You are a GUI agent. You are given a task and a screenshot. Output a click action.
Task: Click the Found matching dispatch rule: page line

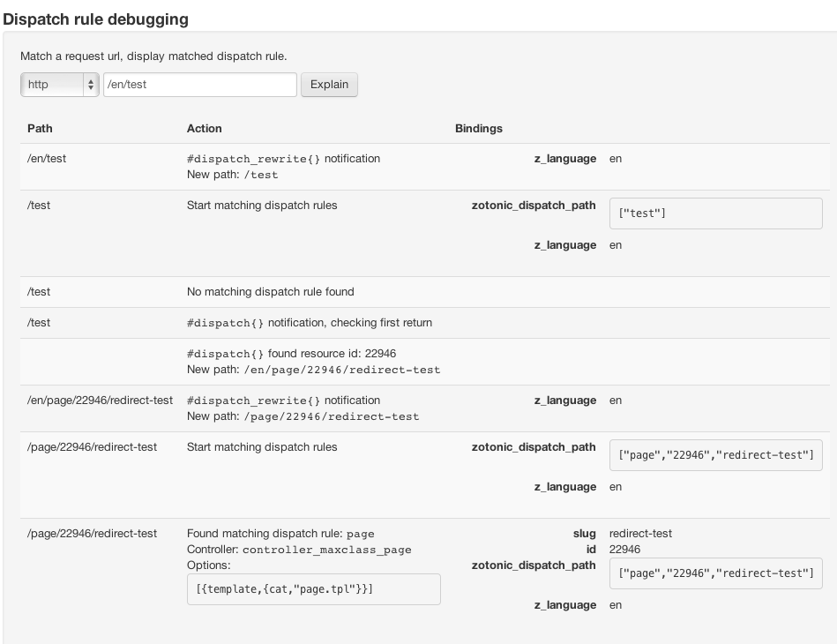pyautogui.click(x=280, y=534)
